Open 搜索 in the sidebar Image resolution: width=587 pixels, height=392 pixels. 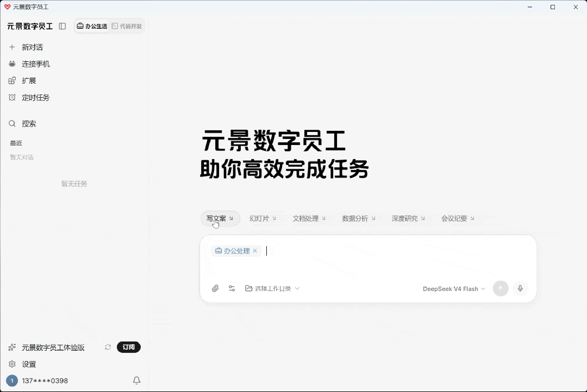click(x=29, y=124)
